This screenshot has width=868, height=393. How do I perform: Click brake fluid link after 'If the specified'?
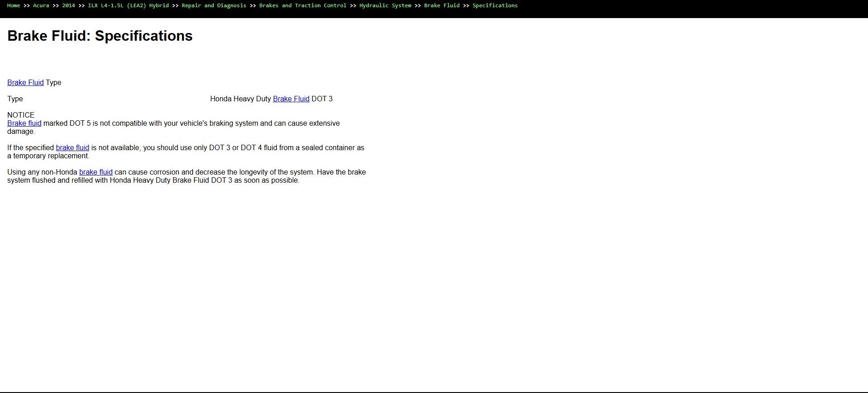pyautogui.click(x=72, y=148)
